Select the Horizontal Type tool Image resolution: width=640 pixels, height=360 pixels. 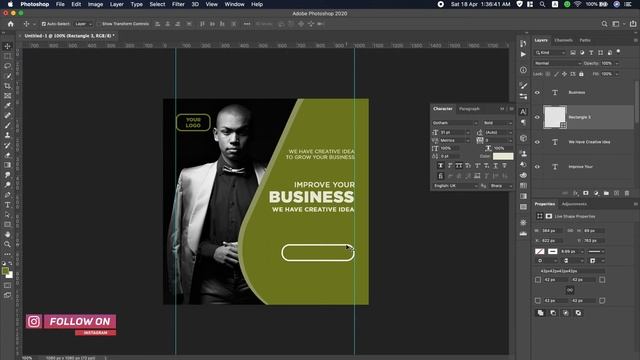[7, 204]
